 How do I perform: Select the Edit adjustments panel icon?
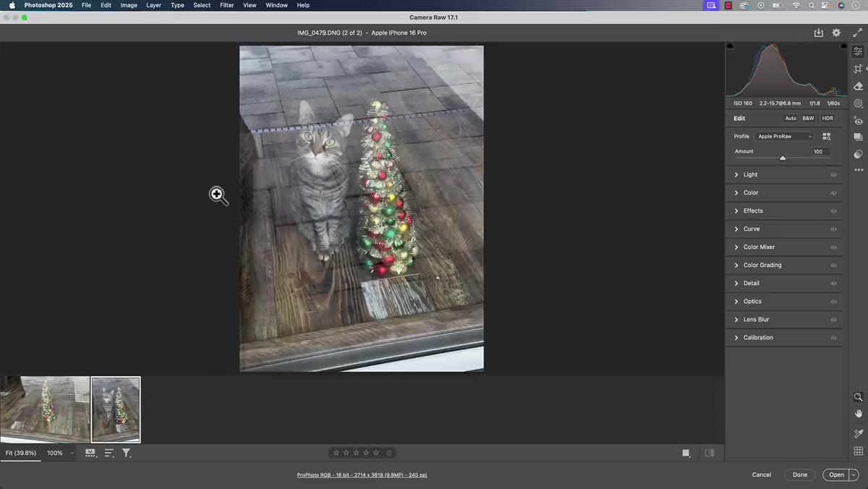858,51
